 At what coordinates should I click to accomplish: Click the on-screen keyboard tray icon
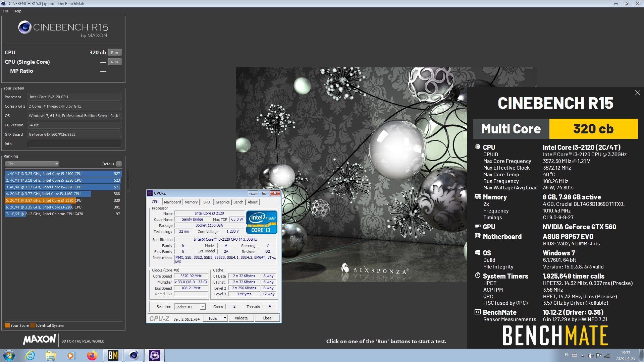coord(575,355)
